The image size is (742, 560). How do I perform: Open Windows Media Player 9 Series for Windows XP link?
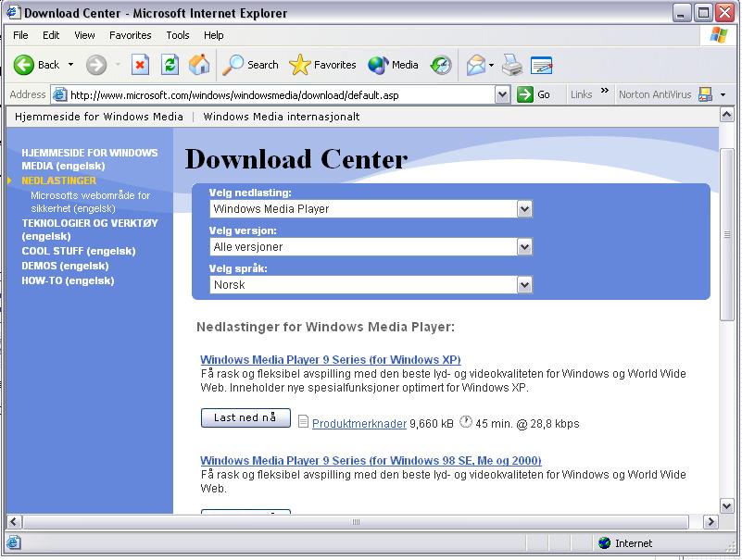[331, 359]
